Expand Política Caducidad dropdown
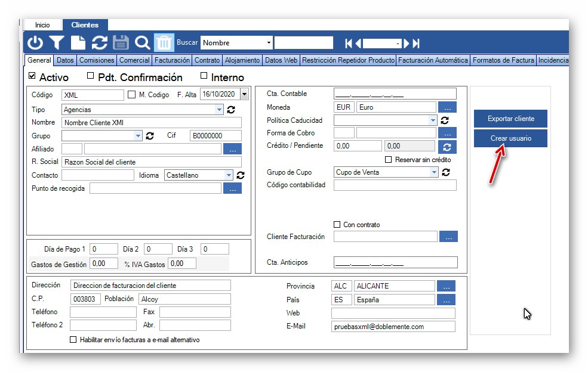Screen dimensions: 588x372 pyautogui.click(x=433, y=120)
